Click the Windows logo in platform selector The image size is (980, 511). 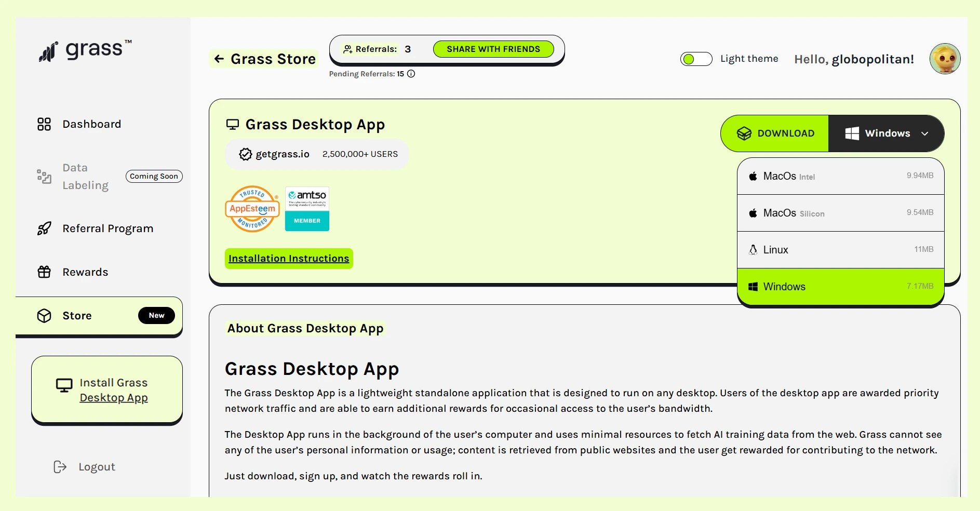(x=852, y=133)
